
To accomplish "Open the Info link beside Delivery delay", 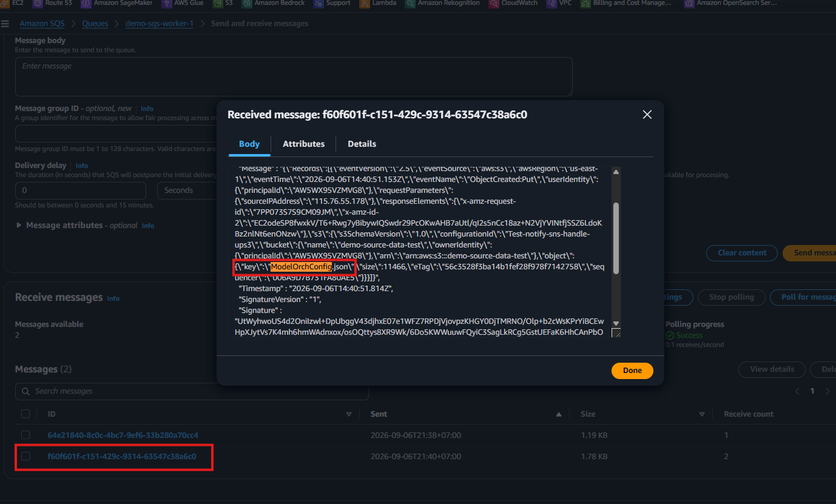I will coord(82,166).
